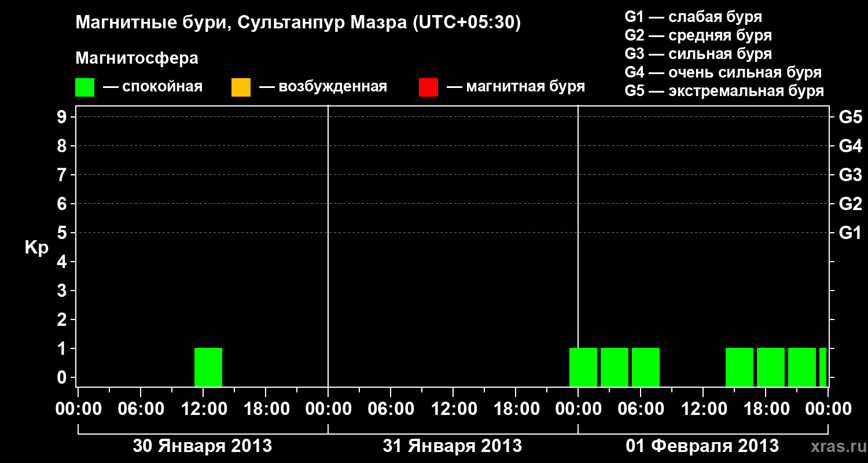Click the '5' value on the Kp axis

click(x=63, y=233)
